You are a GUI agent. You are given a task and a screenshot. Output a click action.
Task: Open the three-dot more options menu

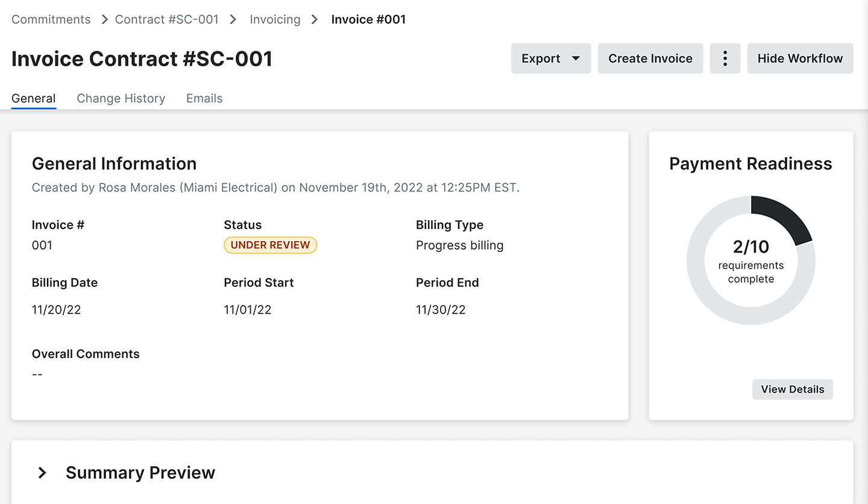725,58
